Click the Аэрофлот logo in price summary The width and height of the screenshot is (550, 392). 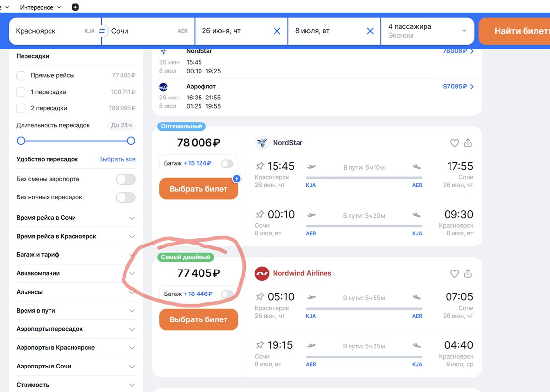click(x=163, y=87)
